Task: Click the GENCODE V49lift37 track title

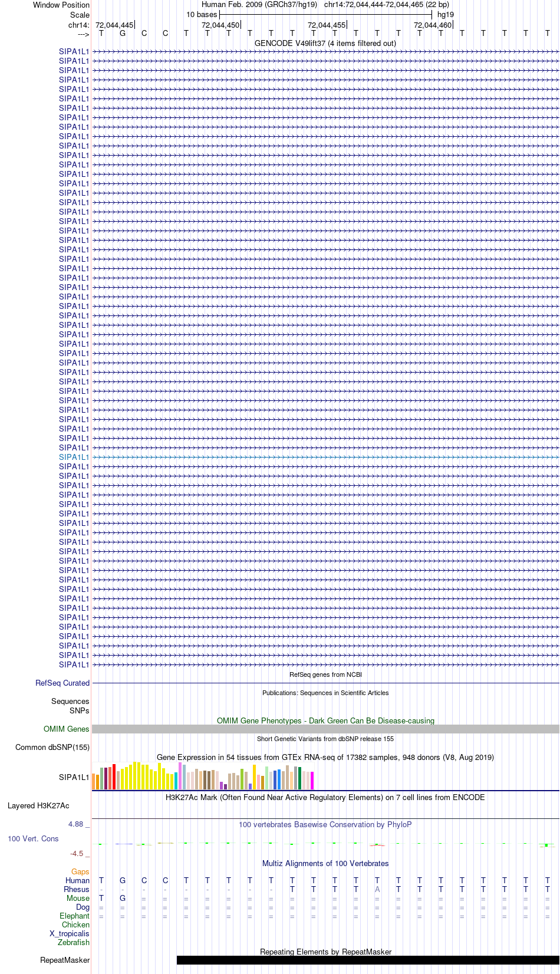Action: (x=325, y=43)
